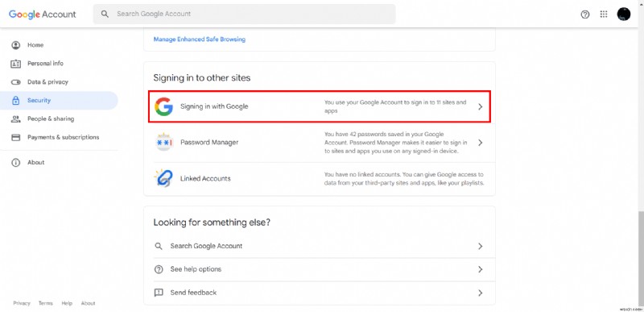Select the Security sidebar item
Viewport: 644px width, 312px height.
pos(59,100)
